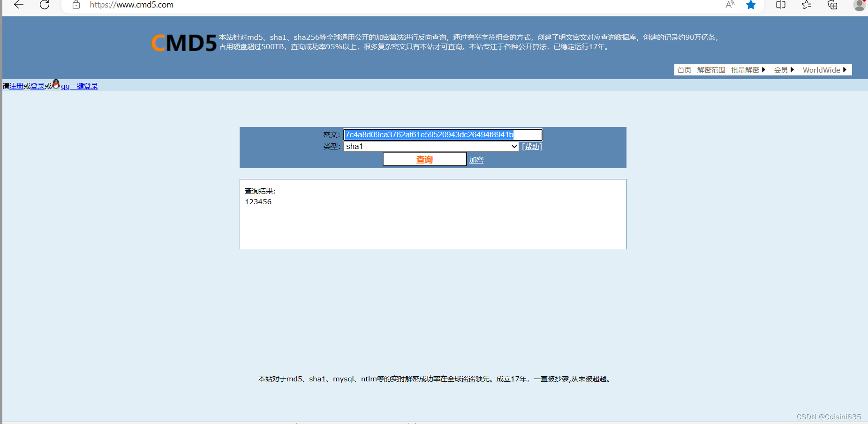Screen dimensions: 868x424
Task: View site info via lock icon
Action: (76, 5)
